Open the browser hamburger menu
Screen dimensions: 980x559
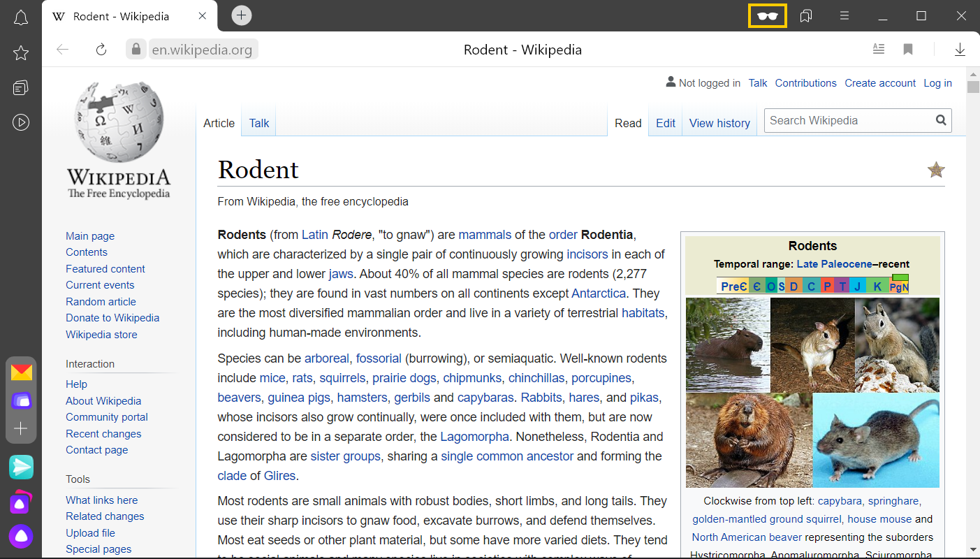[844, 16]
